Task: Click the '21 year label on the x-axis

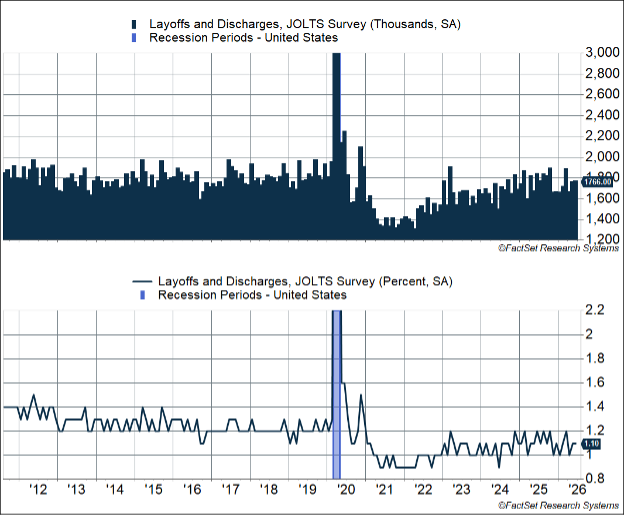Action: [x=384, y=489]
